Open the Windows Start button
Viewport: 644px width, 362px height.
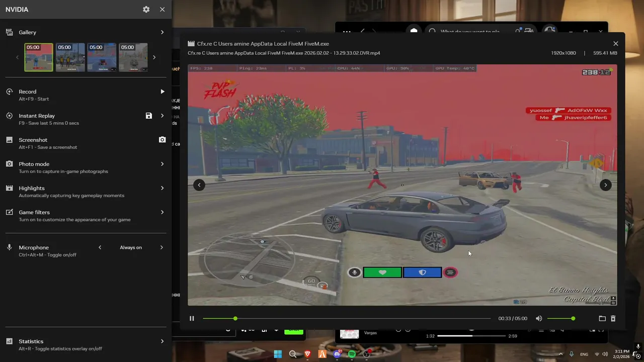278,354
